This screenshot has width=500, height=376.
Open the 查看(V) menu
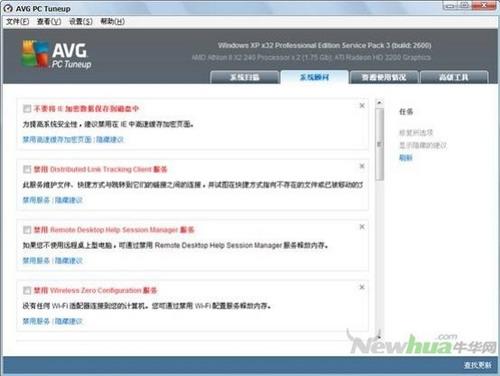pyautogui.click(x=49, y=22)
